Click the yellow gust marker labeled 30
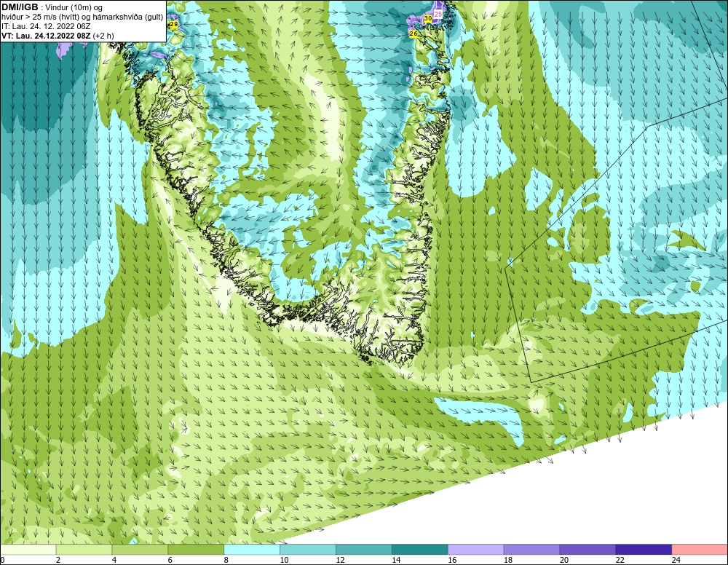Viewport: 728px width, 565px height. [x=428, y=18]
